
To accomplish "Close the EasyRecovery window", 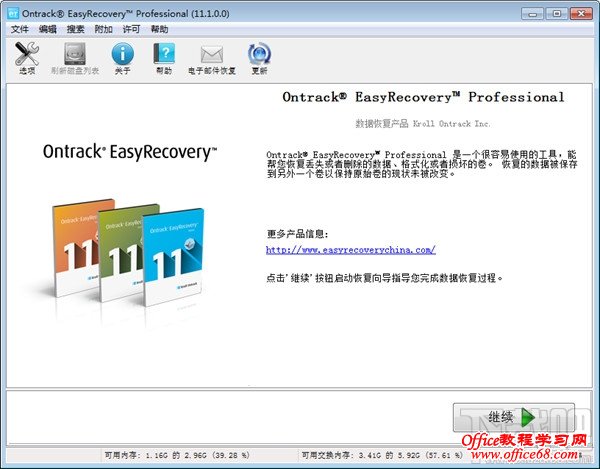I will click(581, 14).
